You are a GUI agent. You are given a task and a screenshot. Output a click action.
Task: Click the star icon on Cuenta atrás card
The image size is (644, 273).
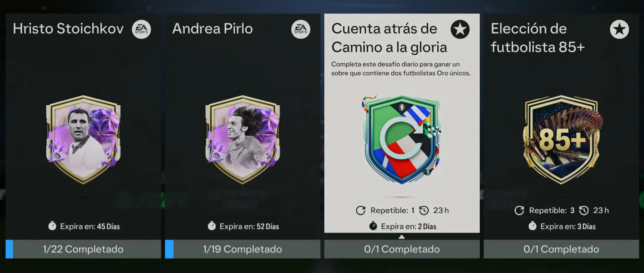click(460, 29)
